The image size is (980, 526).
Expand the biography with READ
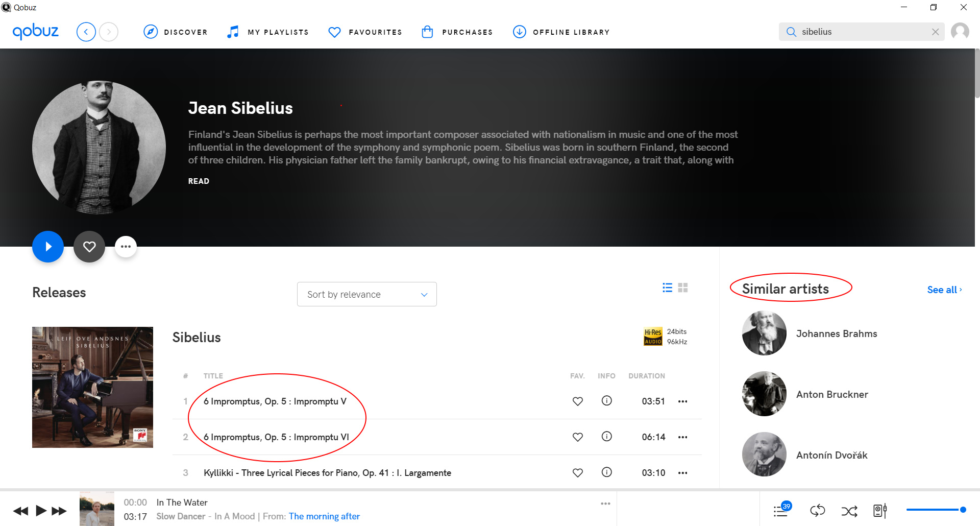199,181
